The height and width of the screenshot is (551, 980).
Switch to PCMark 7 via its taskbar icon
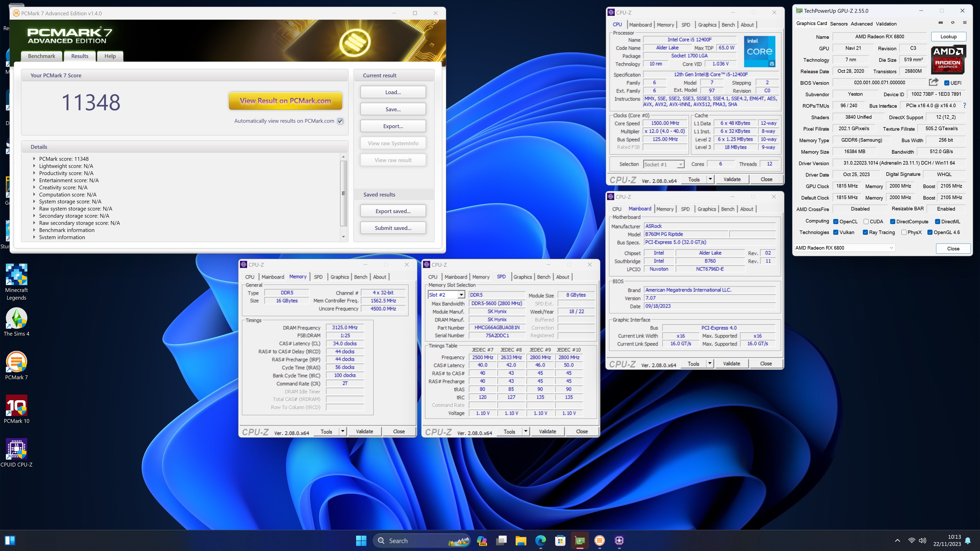coord(600,540)
